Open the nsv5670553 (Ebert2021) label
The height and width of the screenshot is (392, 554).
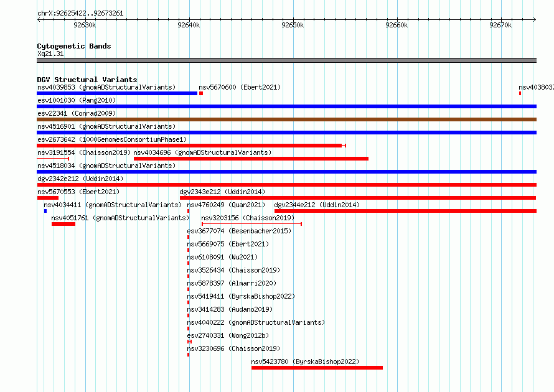click(x=78, y=192)
